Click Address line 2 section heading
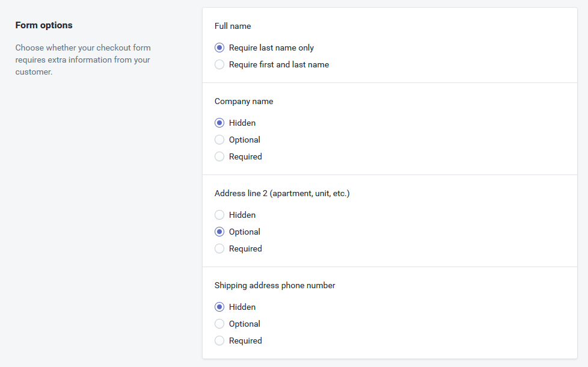The height and width of the screenshot is (367, 588). 282,193
